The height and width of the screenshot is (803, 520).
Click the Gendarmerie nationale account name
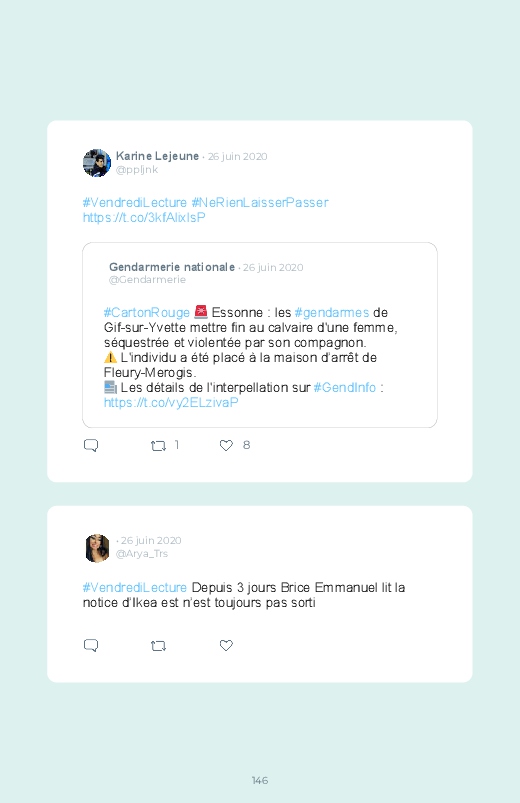[172, 267]
